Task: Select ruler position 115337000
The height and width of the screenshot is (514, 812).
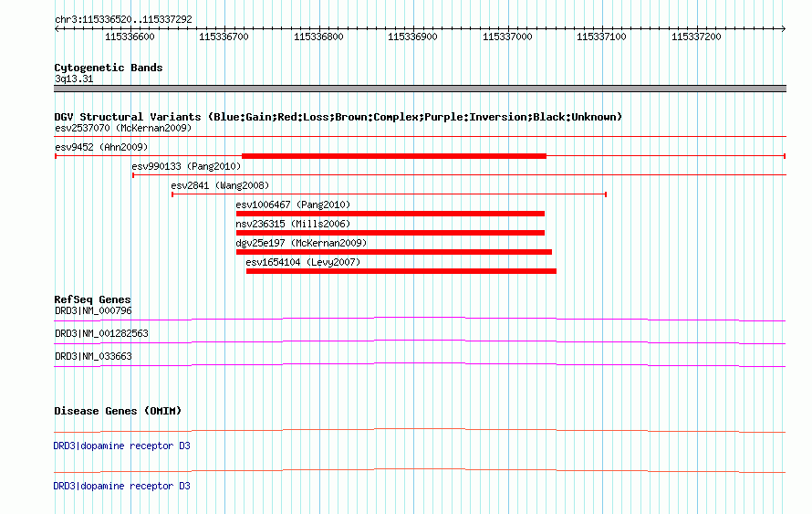Action: click(507, 37)
